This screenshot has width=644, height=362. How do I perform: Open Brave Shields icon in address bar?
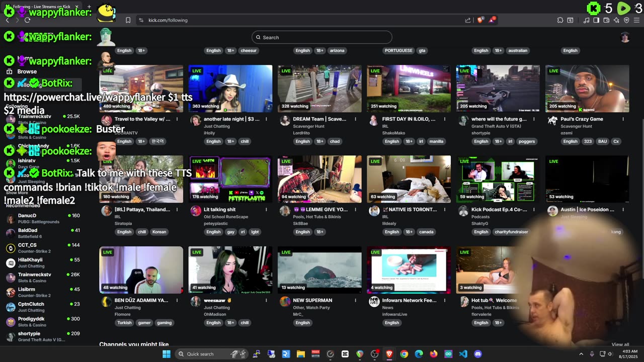click(x=480, y=20)
